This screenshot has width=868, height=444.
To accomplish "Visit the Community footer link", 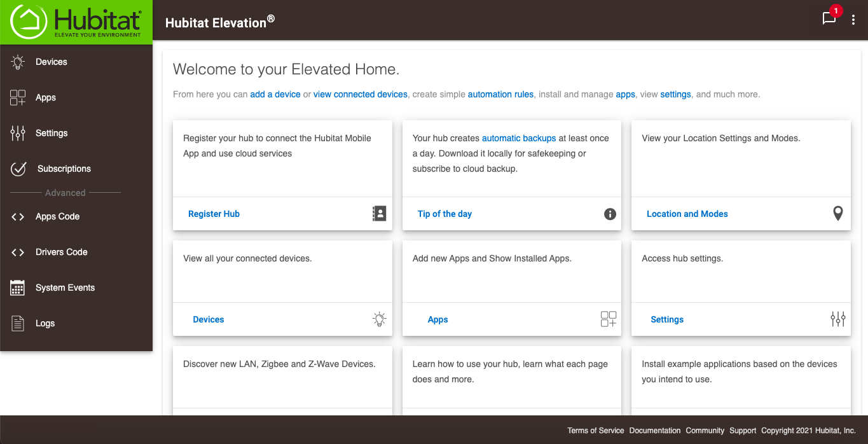I will coord(705,431).
